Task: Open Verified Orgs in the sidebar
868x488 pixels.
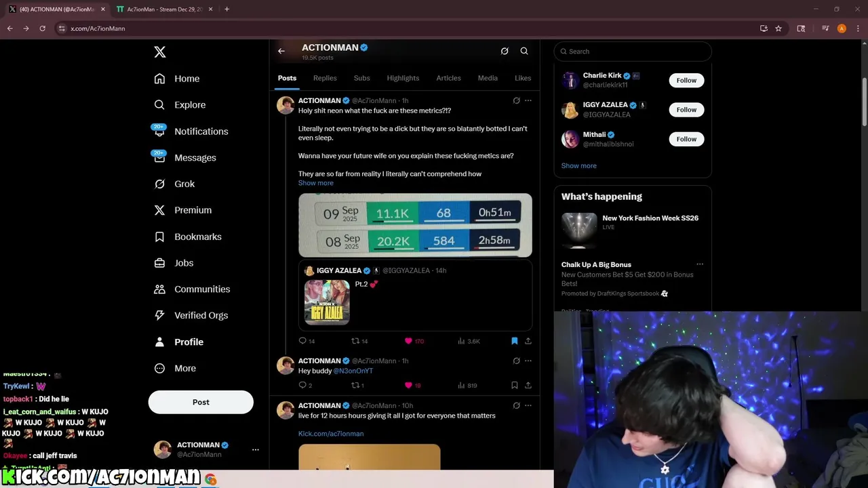Action: pyautogui.click(x=191, y=316)
